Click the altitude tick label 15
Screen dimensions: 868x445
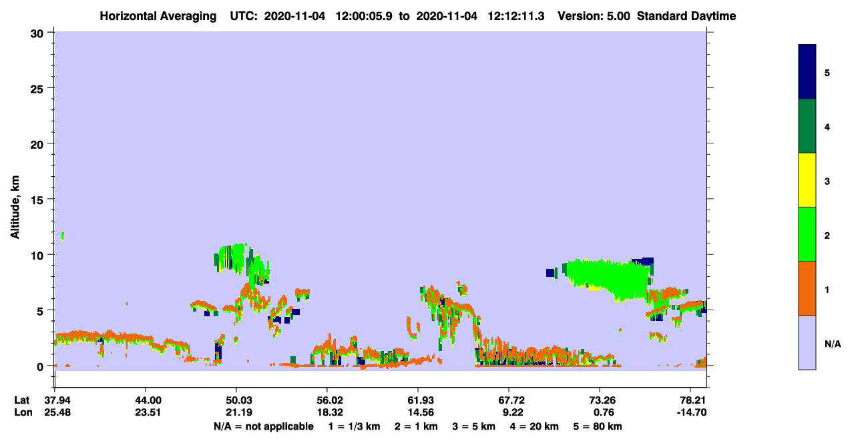point(39,199)
